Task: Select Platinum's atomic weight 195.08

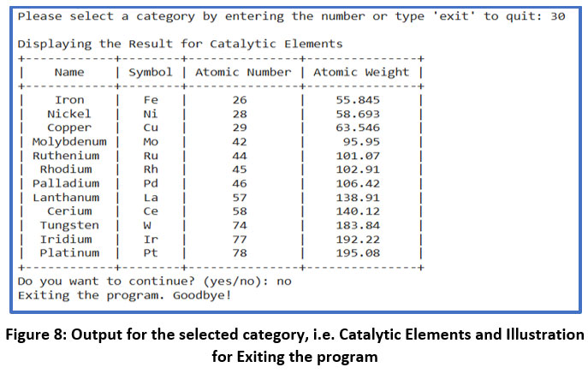Action: (x=360, y=252)
